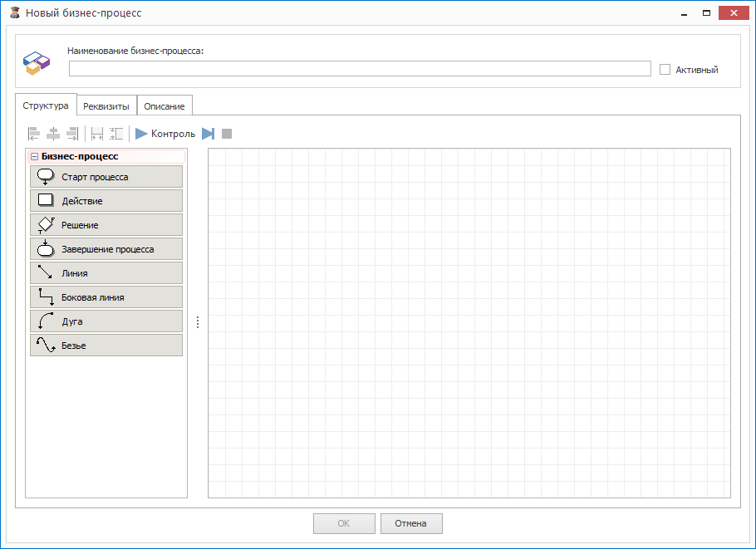Click the vertical splitter grip dots
Image resolution: width=756 pixels, height=549 pixels.
tap(198, 322)
